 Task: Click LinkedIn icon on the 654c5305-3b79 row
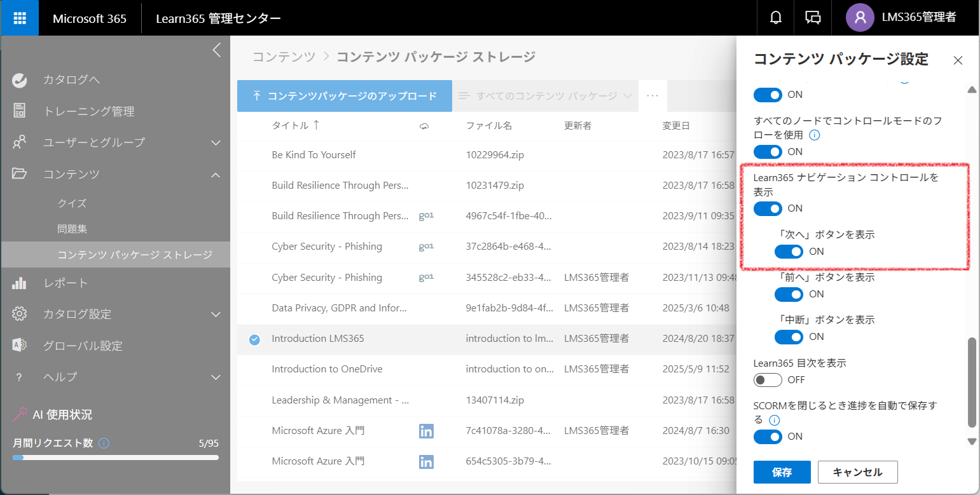point(426,461)
